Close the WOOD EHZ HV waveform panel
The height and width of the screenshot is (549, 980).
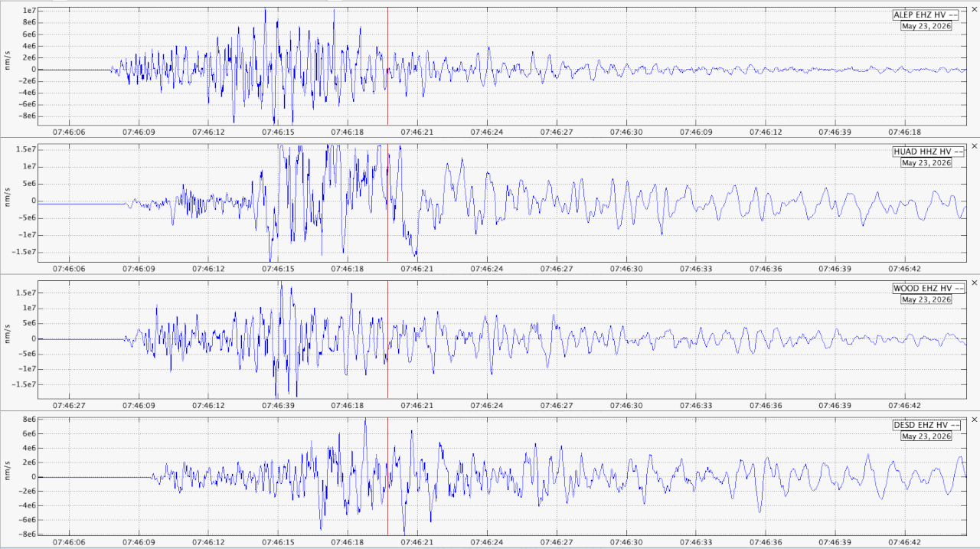point(974,283)
